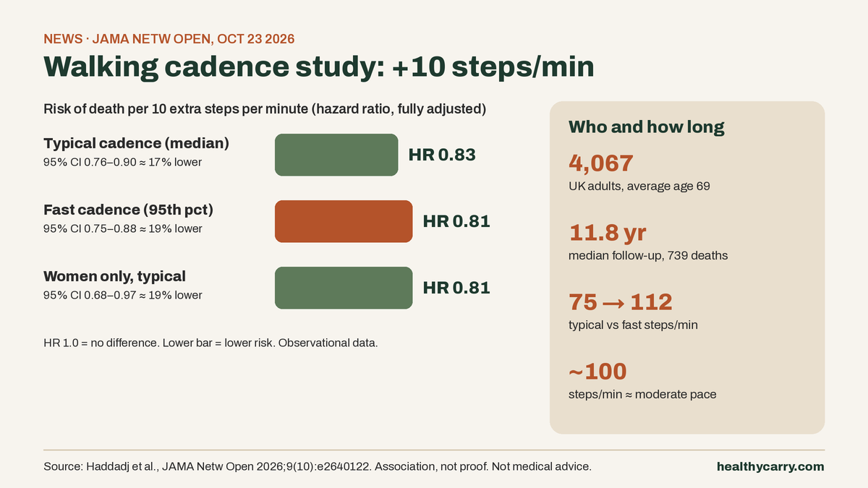Click the '95% CI 0.75–0.88 ≈ 19% lower' text
The image size is (868, 488).
point(123,228)
